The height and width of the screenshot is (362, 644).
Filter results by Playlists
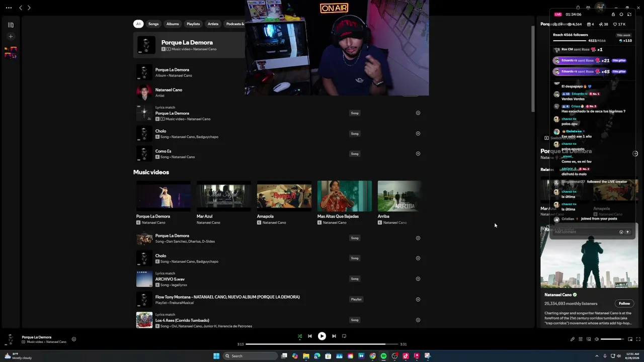click(193, 24)
